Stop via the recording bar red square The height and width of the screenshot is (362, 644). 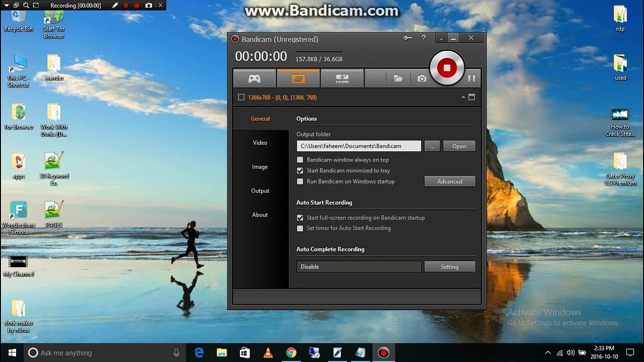137,6
